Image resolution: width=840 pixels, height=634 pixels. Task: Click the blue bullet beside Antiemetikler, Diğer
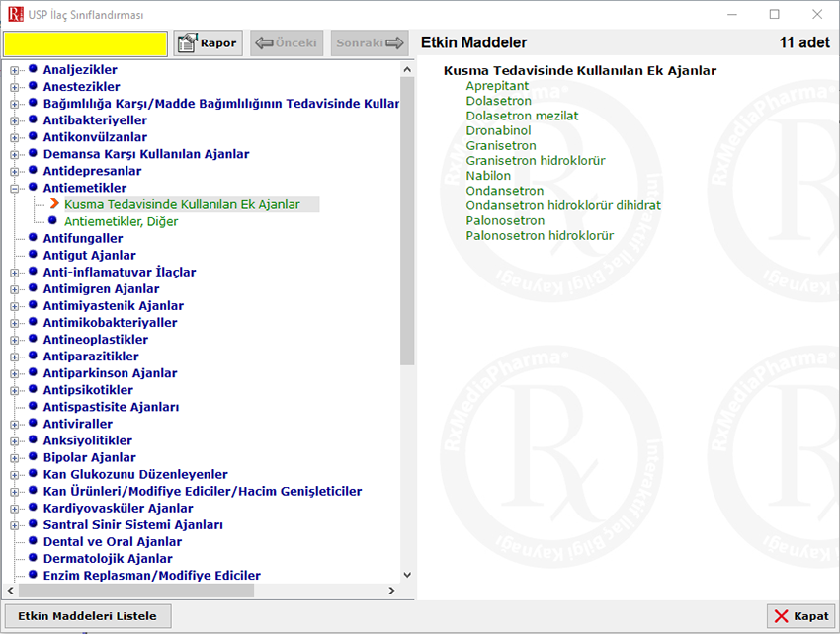pos(53,221)
